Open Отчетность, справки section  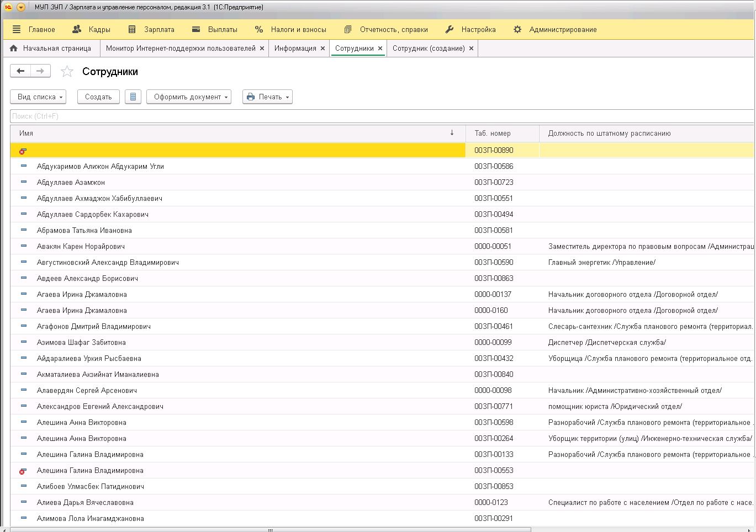click(385, 29)
